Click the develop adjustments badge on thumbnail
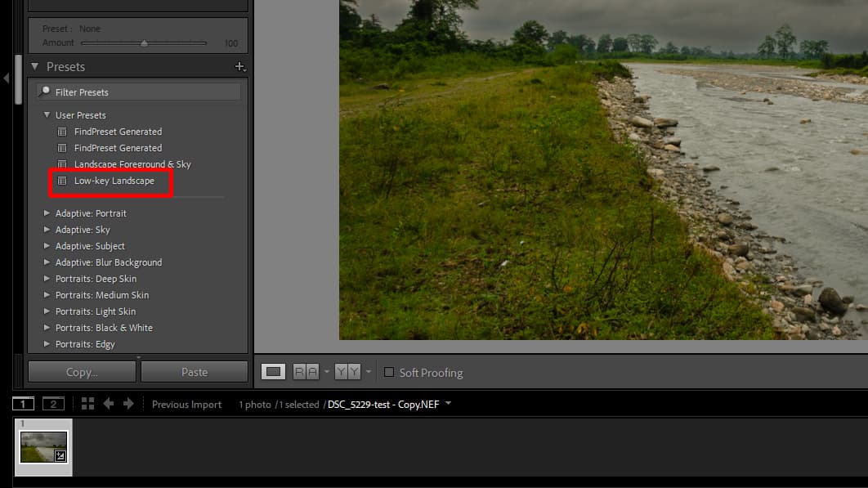 (60, 456)
